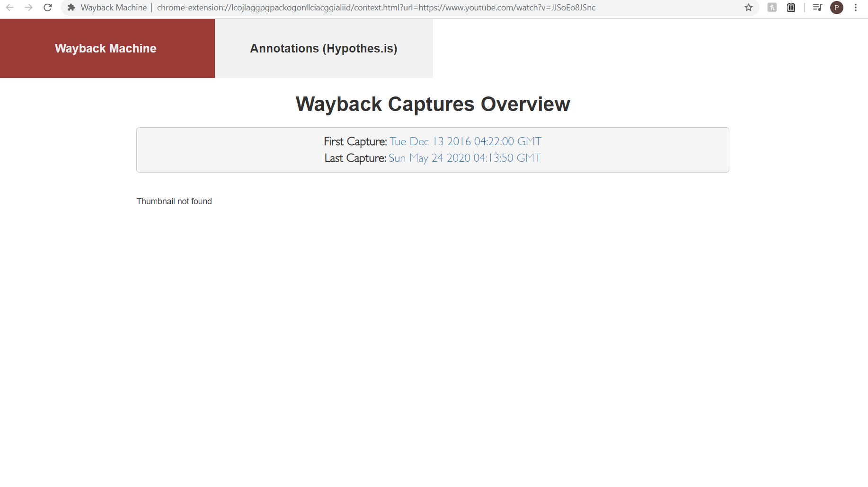
Task: Open the Internet Archive extension icon
Action: [791, 8]
